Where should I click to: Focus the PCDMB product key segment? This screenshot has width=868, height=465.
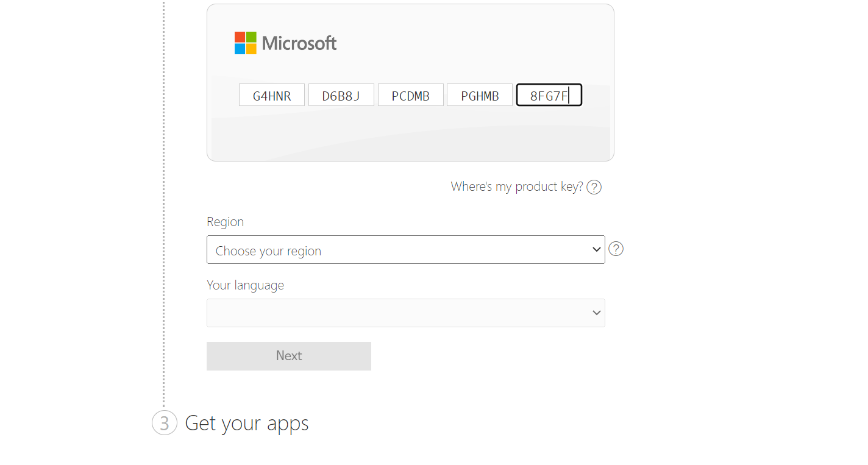pyautogui.click(x=411, y=96)
